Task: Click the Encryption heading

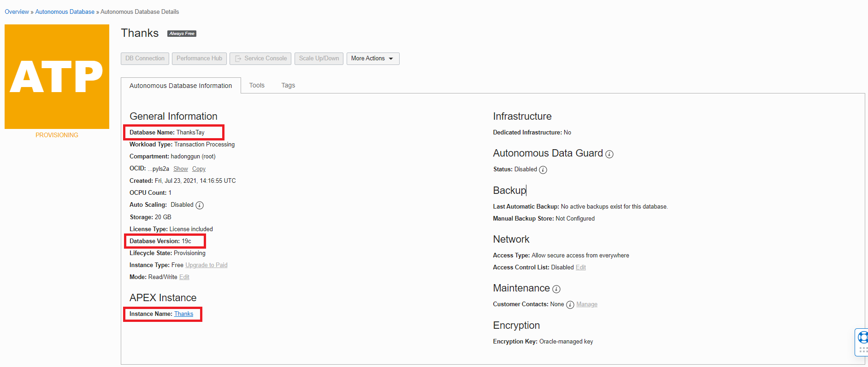Action: (x=516, y=326)
